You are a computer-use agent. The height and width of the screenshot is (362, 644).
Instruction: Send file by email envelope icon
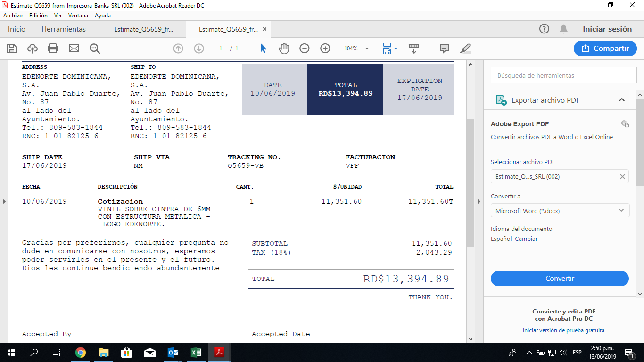click(74, 49)
